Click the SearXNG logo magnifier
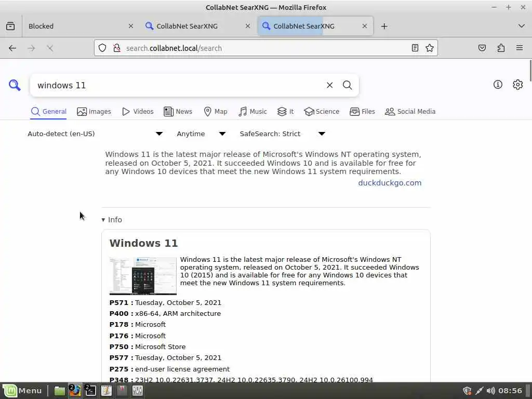Screen dimensions: 532x399 (15, 85)
